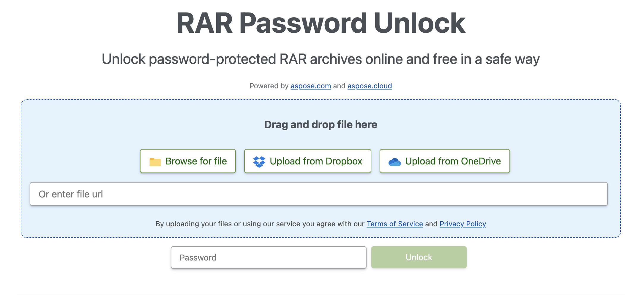Click the subtitle about unlocking RAR archives
This screenshot has height=295, width=644.
click(321, 59)
